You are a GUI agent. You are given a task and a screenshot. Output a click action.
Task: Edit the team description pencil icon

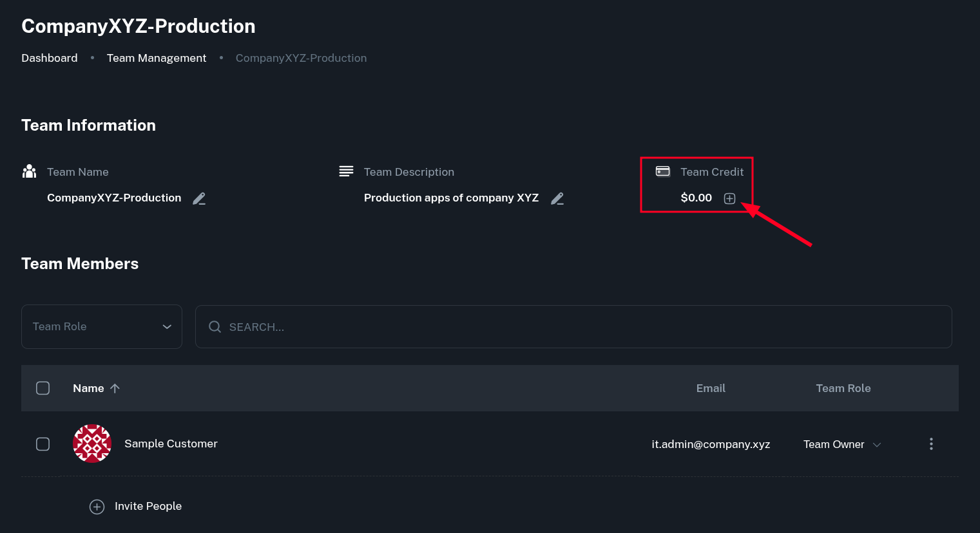(557, 198)
